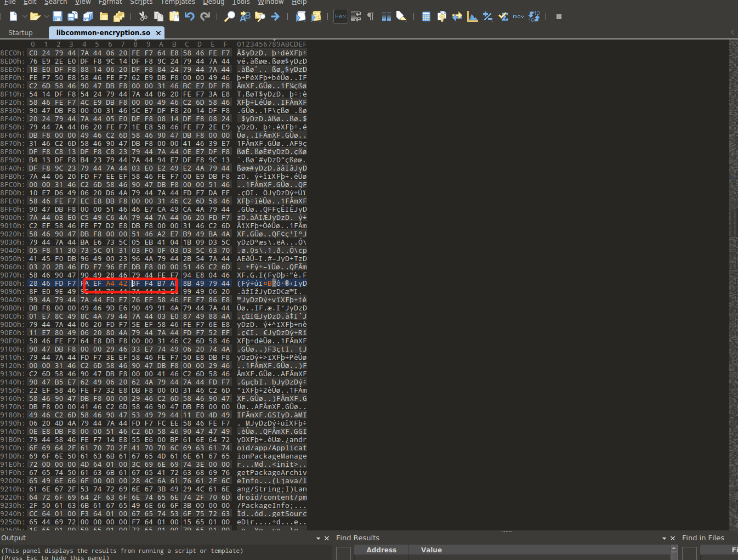Click address row 91C0h

pyautogui.click(x=12, y=448)
